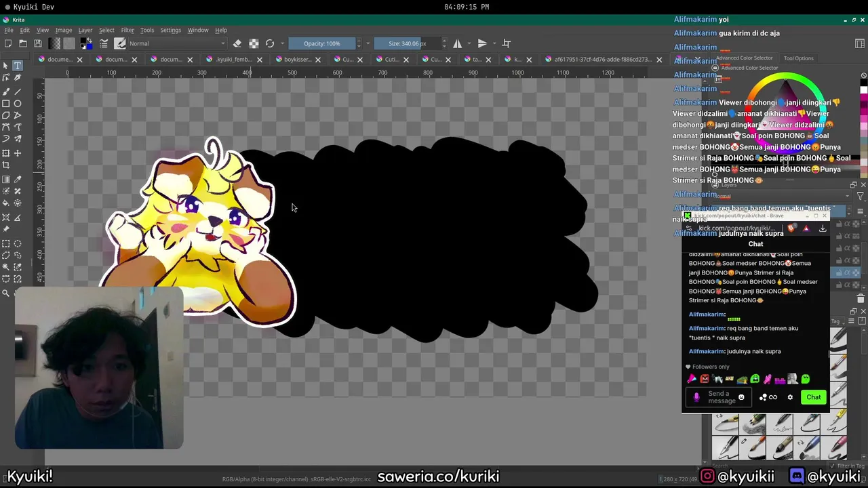
Task: Select the Freehand Brush tool
Action: 6,91
